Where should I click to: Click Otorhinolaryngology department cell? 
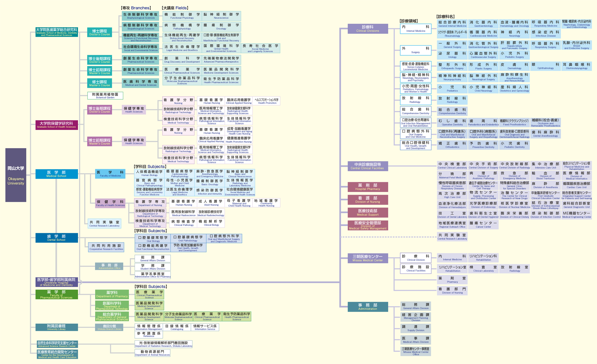(576, 66)
